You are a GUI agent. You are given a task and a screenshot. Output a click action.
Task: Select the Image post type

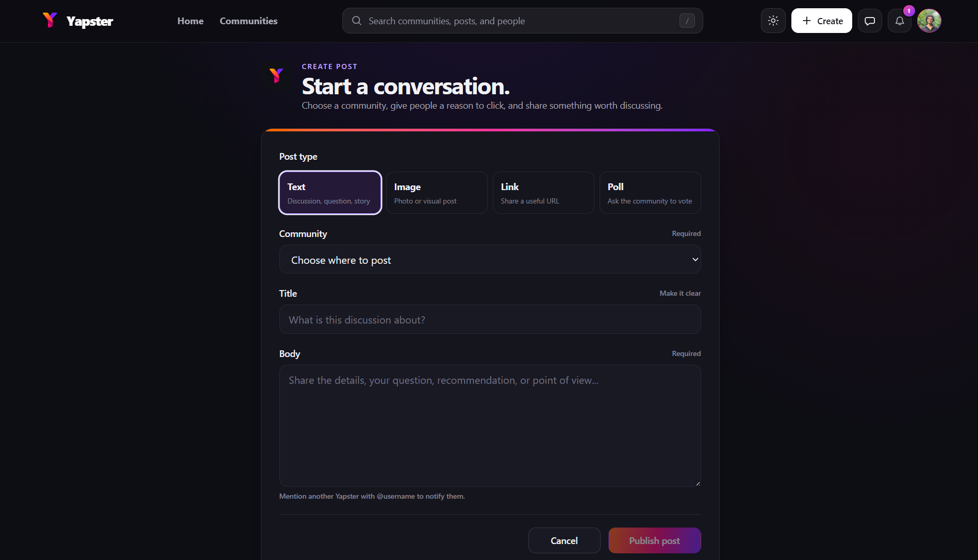[437, 193]
